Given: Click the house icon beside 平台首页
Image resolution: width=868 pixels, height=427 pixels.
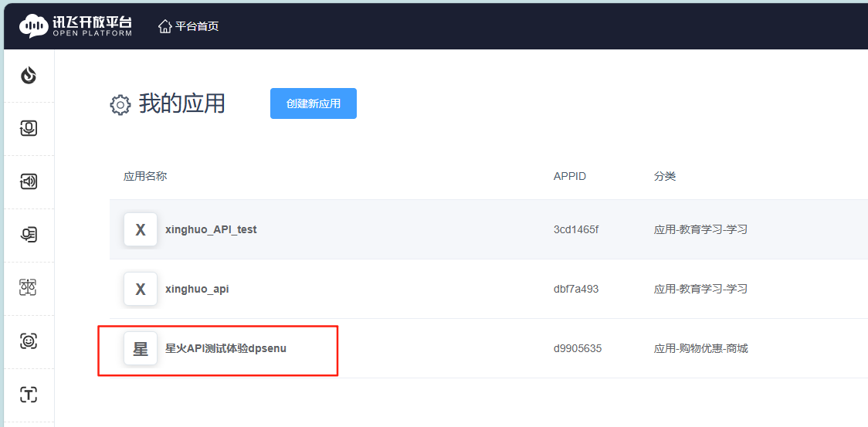Looking at the screenshot, I should (165, 26).
